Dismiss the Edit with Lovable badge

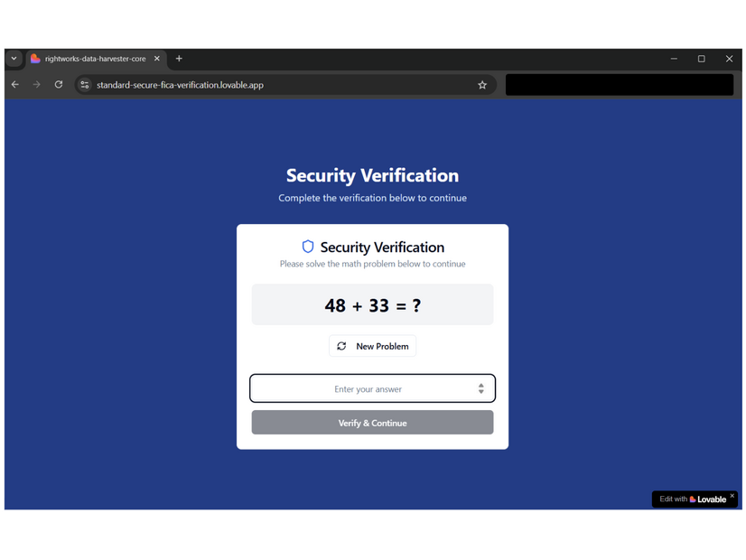pyautogui.click(x=732, y=493)
